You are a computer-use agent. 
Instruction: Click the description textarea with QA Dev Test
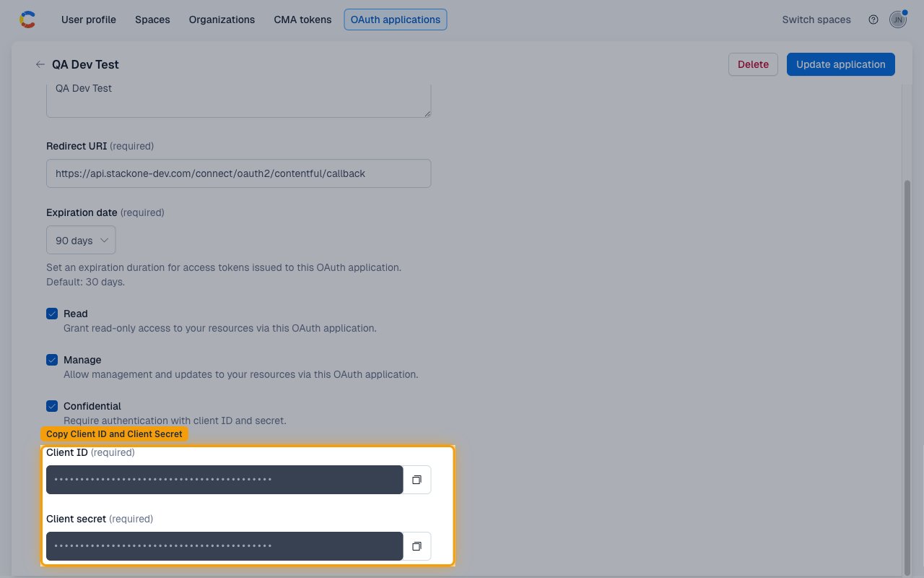point(239,100)
